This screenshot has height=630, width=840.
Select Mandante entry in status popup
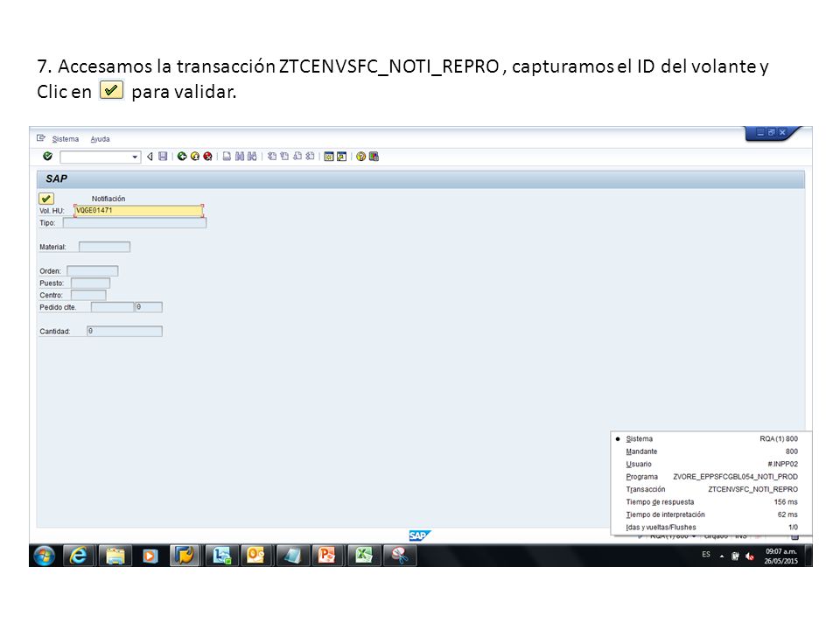710,451
